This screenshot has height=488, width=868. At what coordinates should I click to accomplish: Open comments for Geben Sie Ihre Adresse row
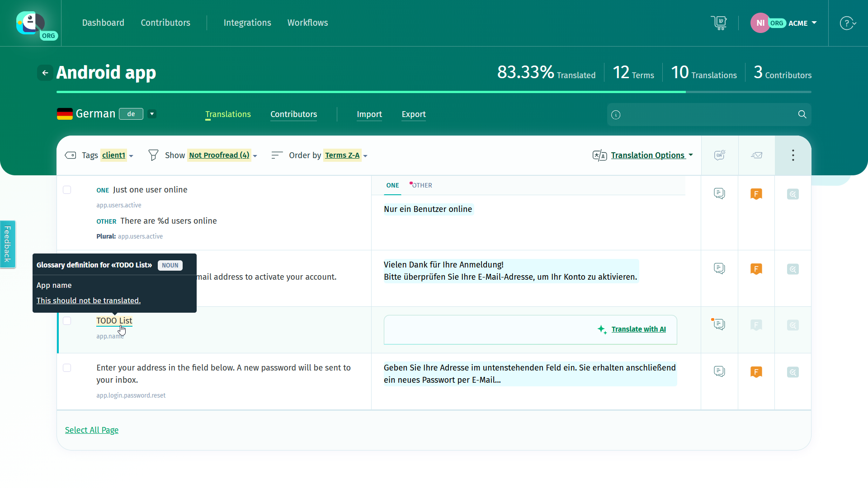tap(719, 372)
